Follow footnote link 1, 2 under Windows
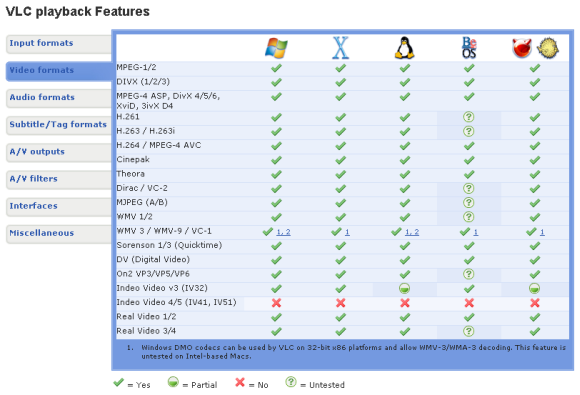Image resolution: width=580 pixels, height=395 pixels. pyautogui.click(x=283, y=232)
